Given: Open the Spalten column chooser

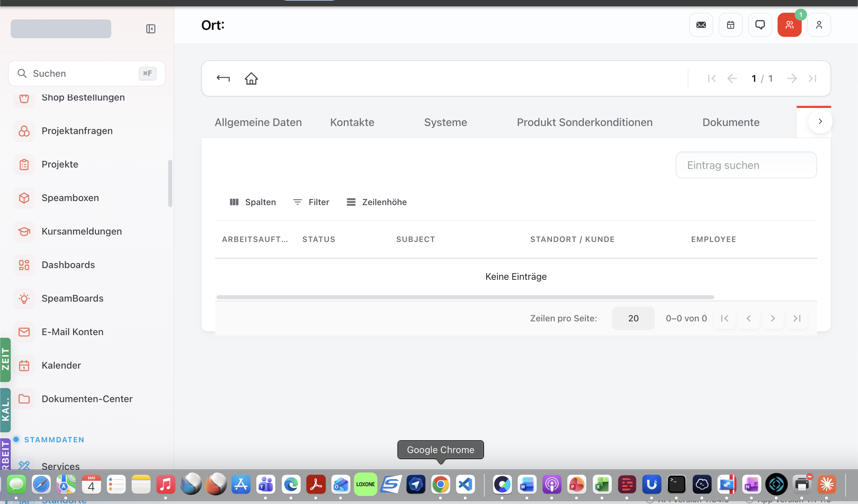Looking at the screenshot, I should 253,202.
